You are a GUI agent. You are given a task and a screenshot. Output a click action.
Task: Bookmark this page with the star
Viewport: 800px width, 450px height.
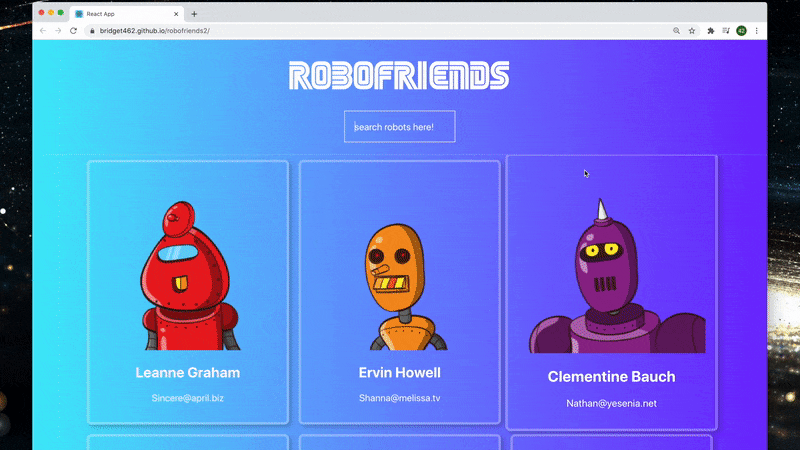coord(692,31)
